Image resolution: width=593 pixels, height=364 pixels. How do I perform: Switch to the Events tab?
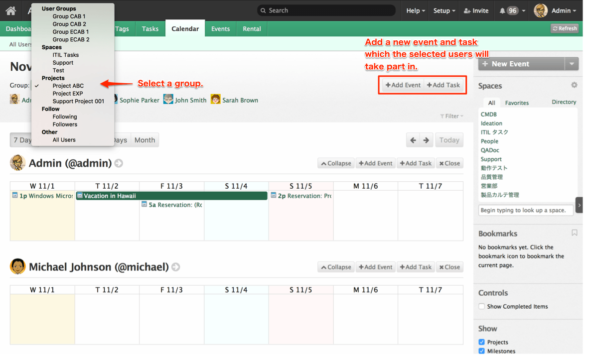(x=220, y=29)
